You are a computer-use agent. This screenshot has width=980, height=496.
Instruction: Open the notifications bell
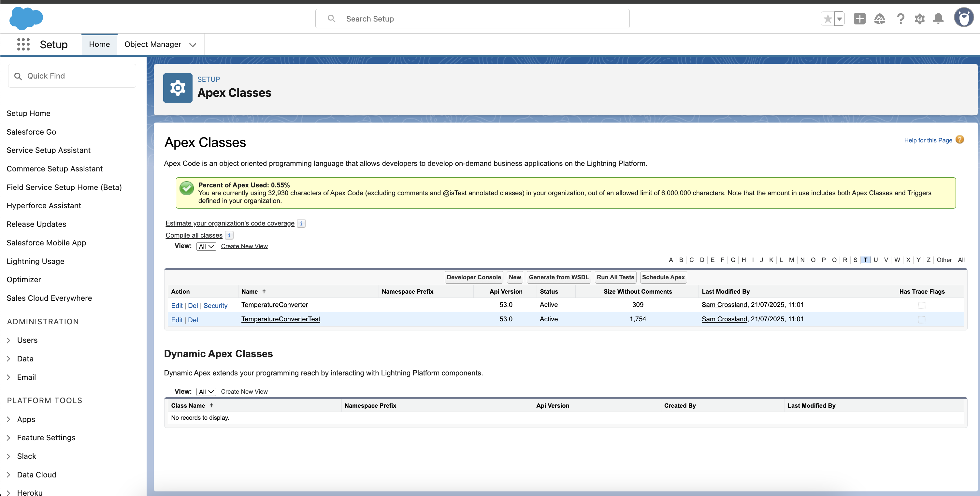(x=938, y=19)
